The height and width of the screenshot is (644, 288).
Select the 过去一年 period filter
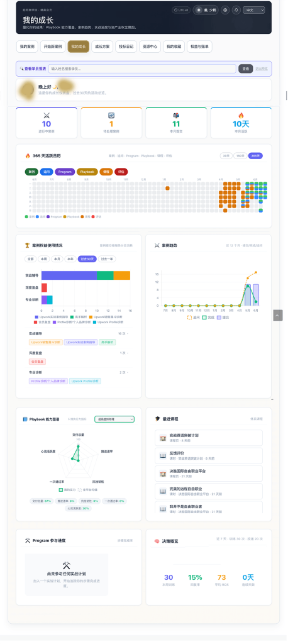[x=107, y=258]
